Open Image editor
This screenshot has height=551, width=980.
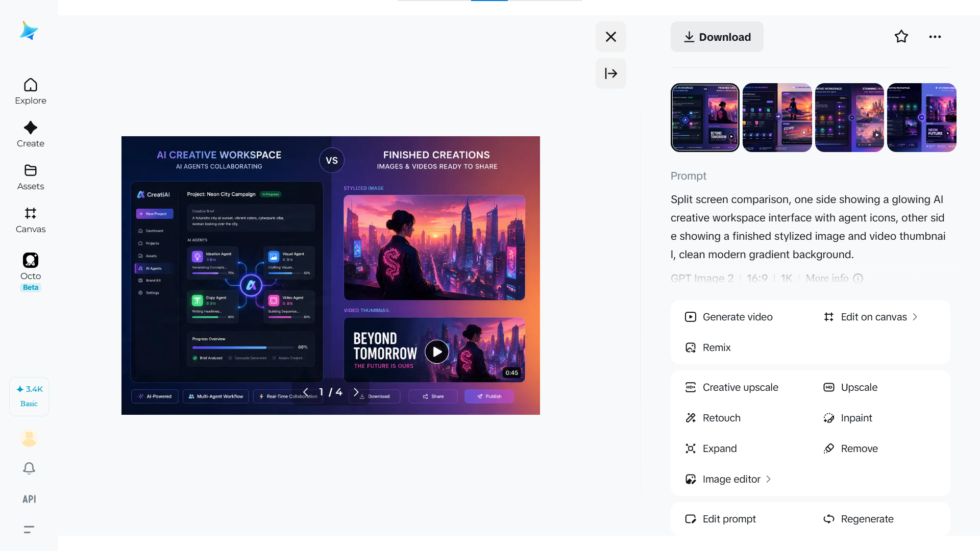(727, 479)
